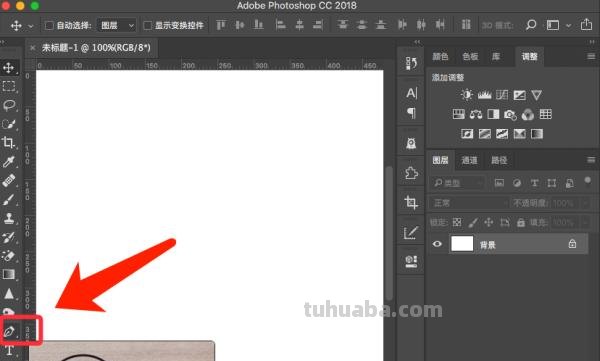
Task: Switch to the 库 tab
Action: (x=496, y=57)
